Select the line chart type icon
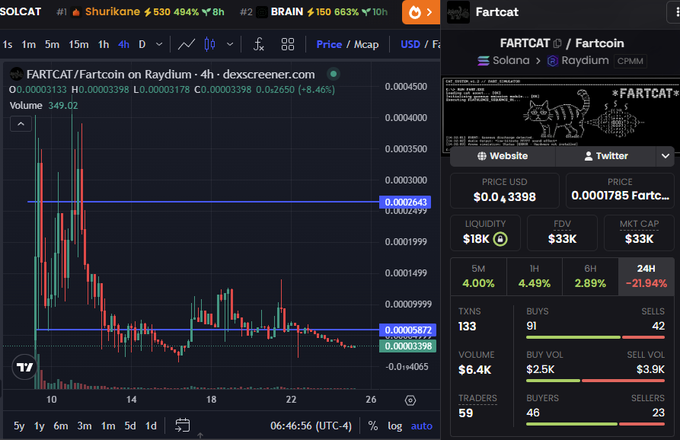Screen dimensions: 680x440 (x=186, y=44)
